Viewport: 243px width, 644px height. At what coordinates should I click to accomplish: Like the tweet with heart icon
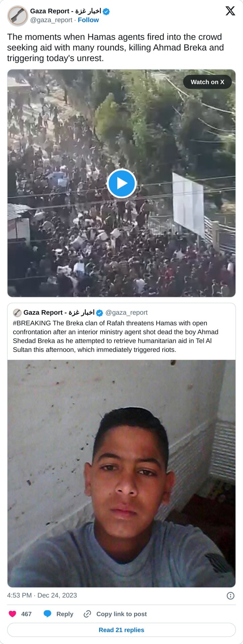(12, 614)
